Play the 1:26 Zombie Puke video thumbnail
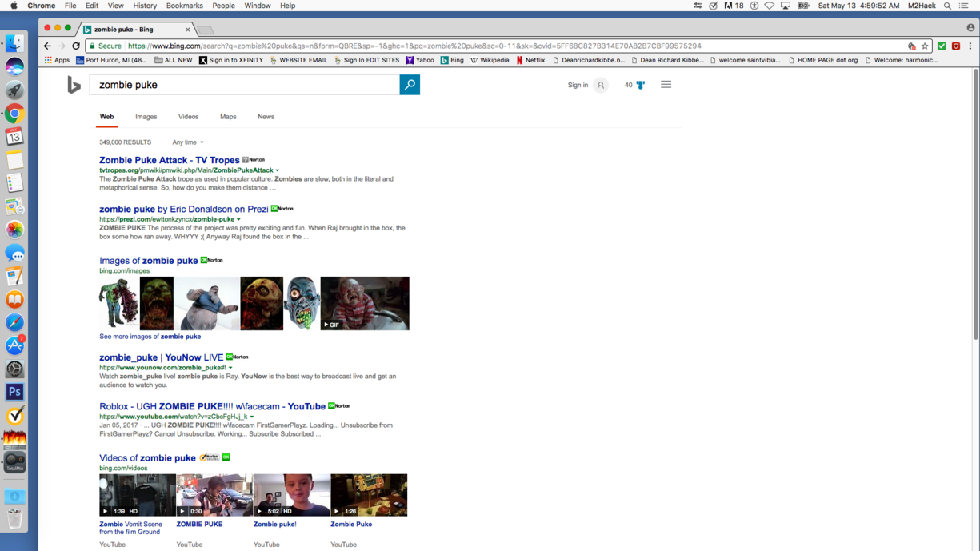The width and height of the screenshot is (980, 551). click(369, 495)
